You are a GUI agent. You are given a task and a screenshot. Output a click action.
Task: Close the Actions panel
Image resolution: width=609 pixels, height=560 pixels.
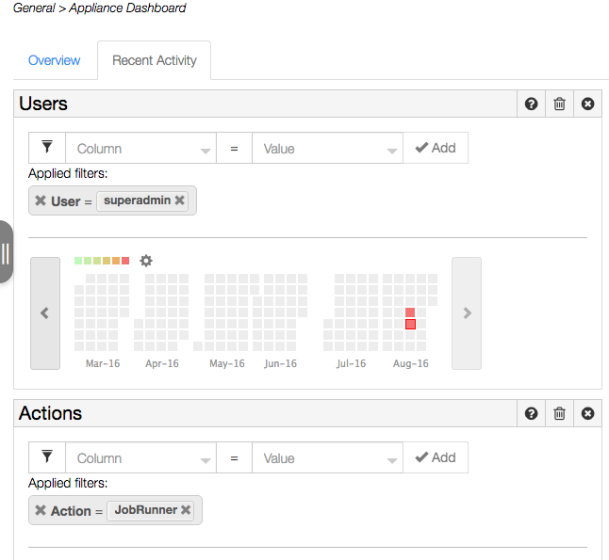tap(588, 413)
